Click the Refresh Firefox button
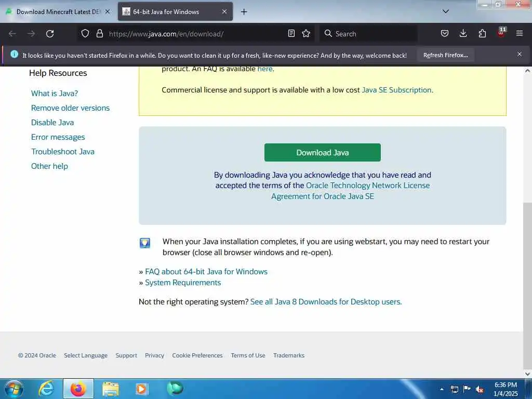This screenshot has height=399, width=532. tap(445, 55)
